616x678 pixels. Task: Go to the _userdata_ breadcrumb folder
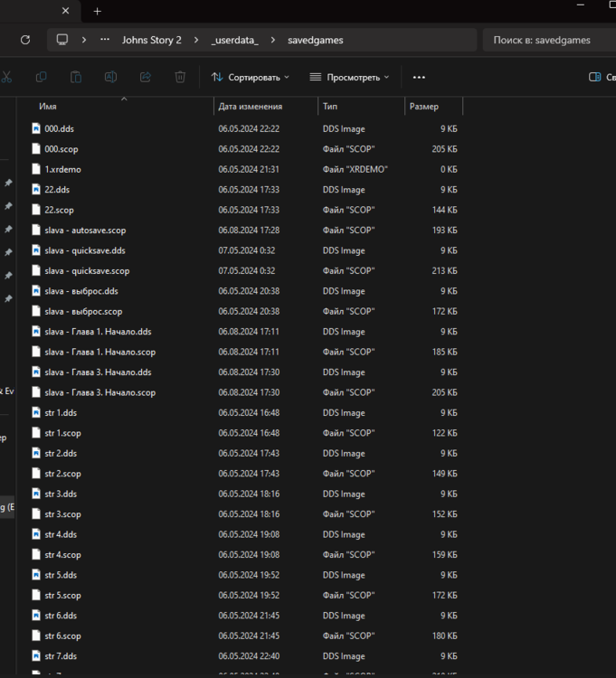point(235,40)
